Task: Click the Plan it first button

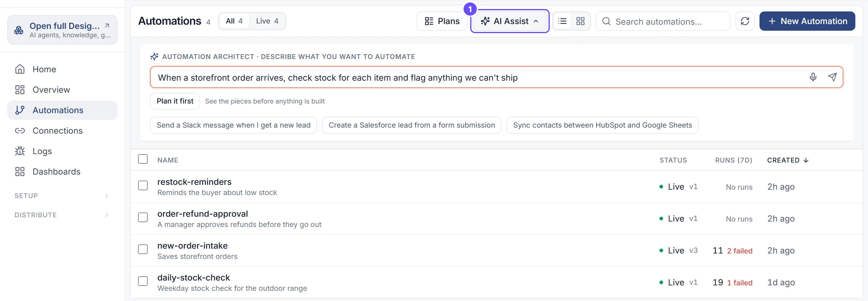Action: click(175, 101)
